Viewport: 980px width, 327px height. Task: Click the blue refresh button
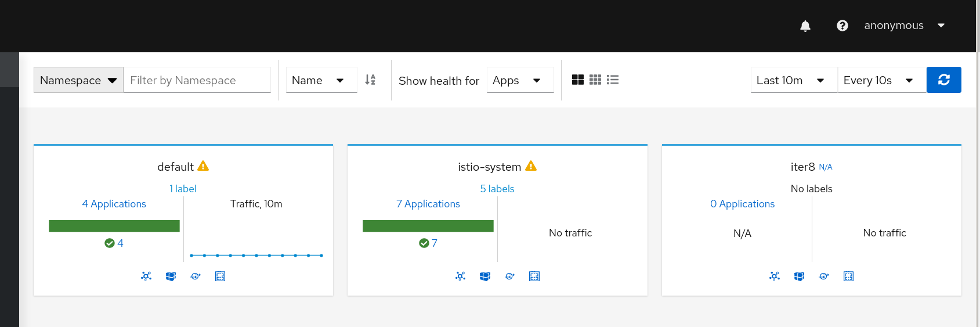[x=944, y=80]
